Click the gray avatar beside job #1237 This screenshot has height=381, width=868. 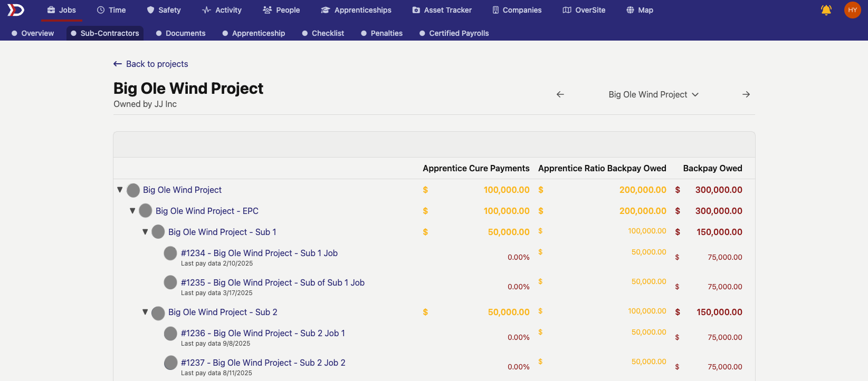coord(170,363)
